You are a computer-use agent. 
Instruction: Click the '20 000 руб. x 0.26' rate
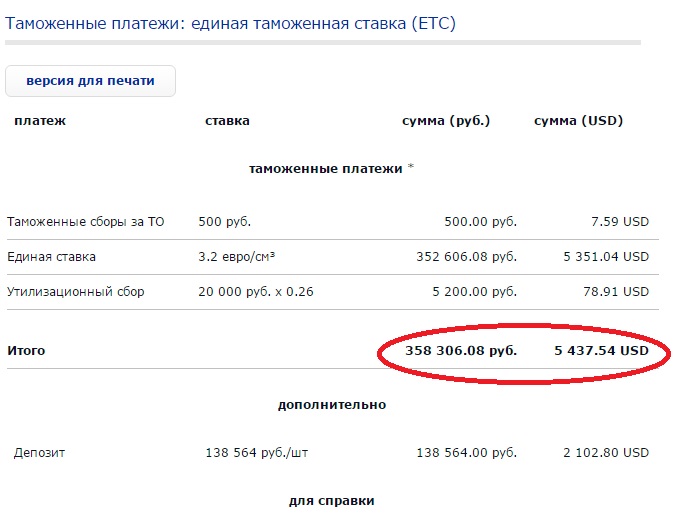point(256,292)
